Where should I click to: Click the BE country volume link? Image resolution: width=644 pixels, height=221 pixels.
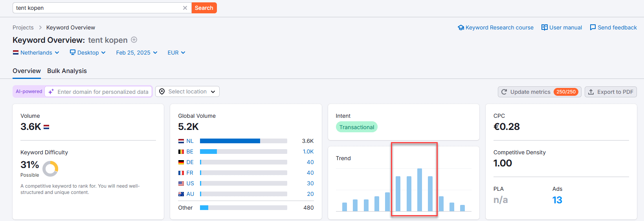tap(190, 152)
